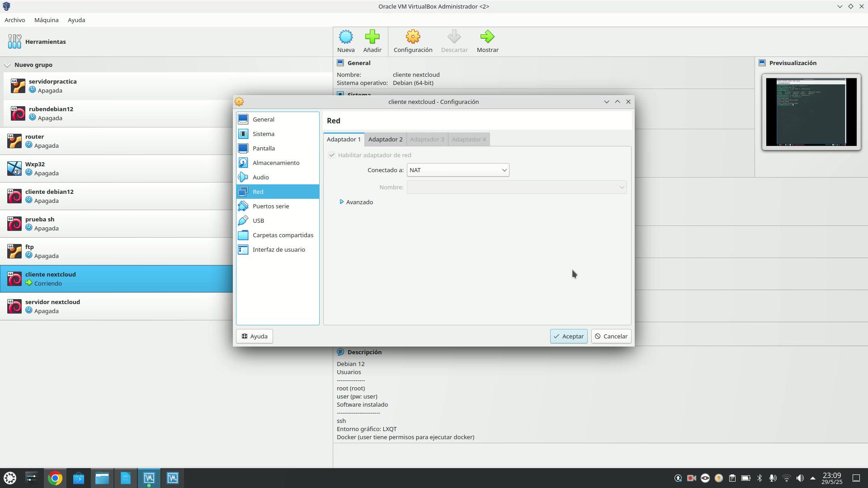This screenshot has height=488, width=868.
Task: Open the Conectado a NAT dropdown
Action: tap(458, 170)
